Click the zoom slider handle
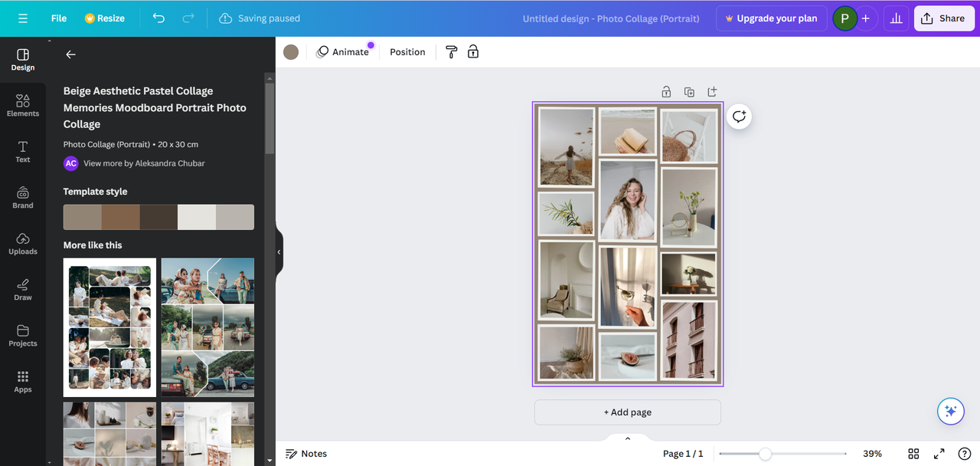This screenshot has height=466, width=980. click(765, 454)
